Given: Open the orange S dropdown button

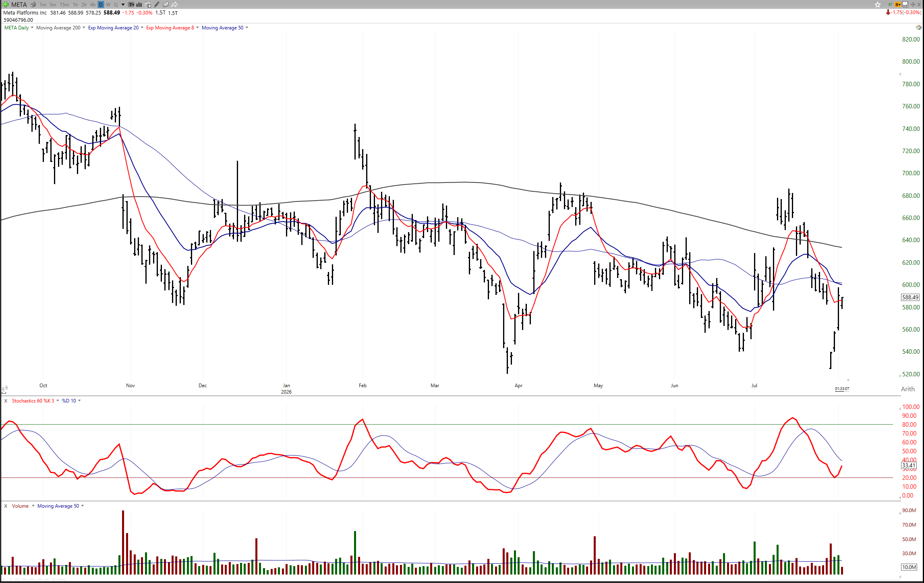Looking at the screenshot, I should point(898,4).
